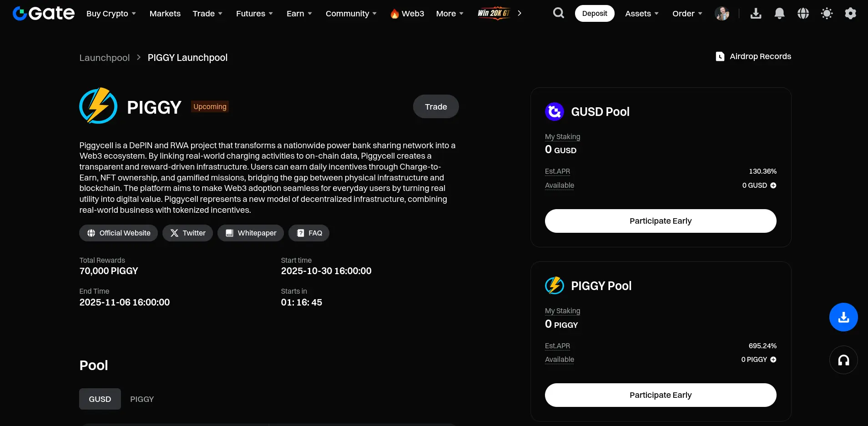Click the blue floating download button
The height and width of the screenshot is (426, 868).
[843, 317]
